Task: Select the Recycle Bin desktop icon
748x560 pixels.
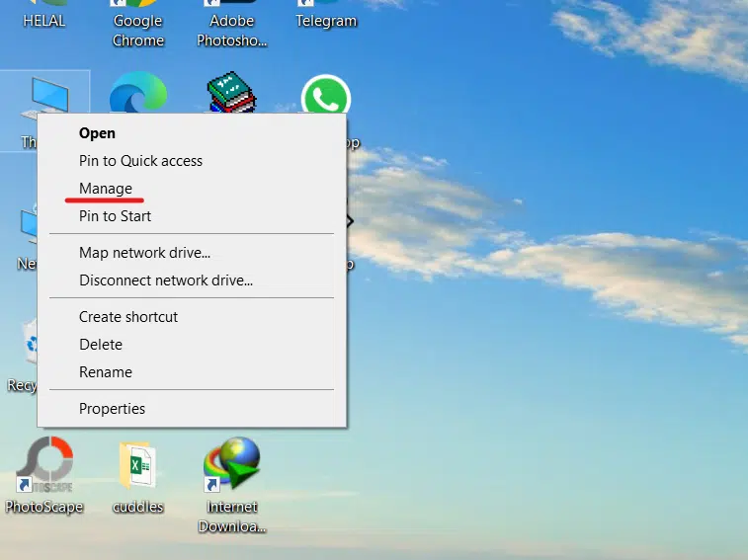Action: pyautogui.click(x=30, y=342)
